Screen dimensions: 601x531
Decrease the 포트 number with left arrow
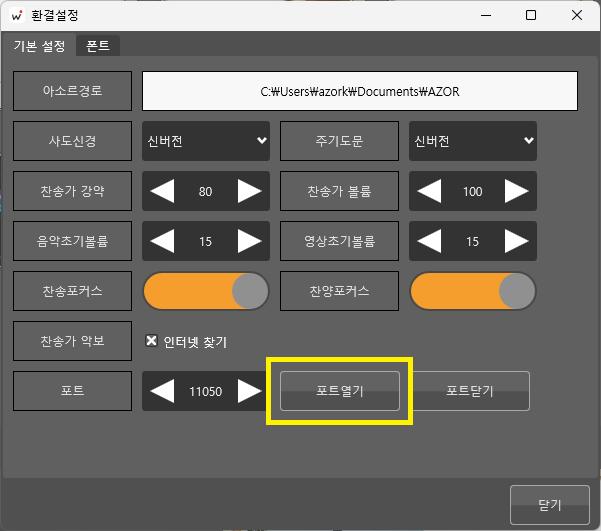click(162, 391)
